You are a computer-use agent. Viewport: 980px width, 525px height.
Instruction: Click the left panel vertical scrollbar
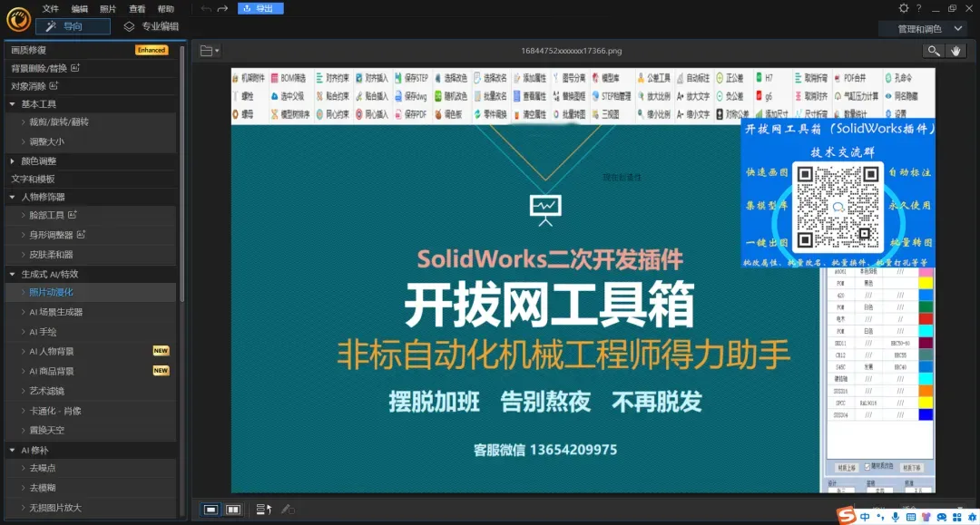pos(181,175)
